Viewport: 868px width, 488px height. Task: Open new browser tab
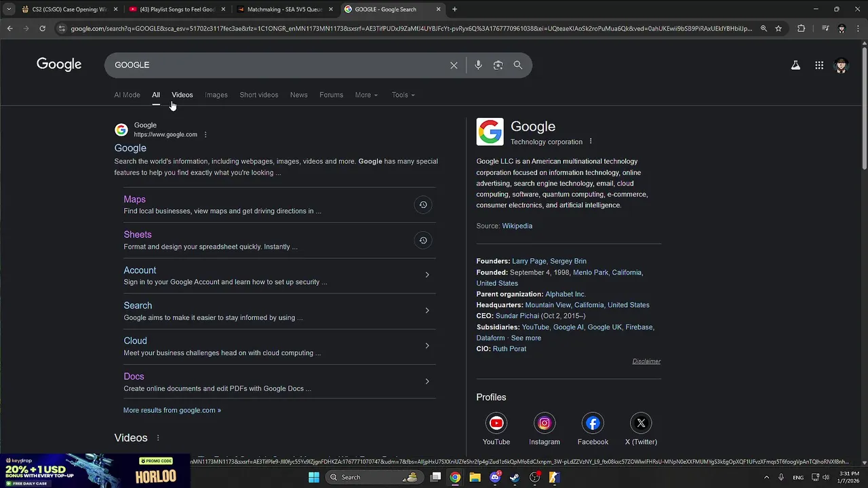[x=454, y=9]
